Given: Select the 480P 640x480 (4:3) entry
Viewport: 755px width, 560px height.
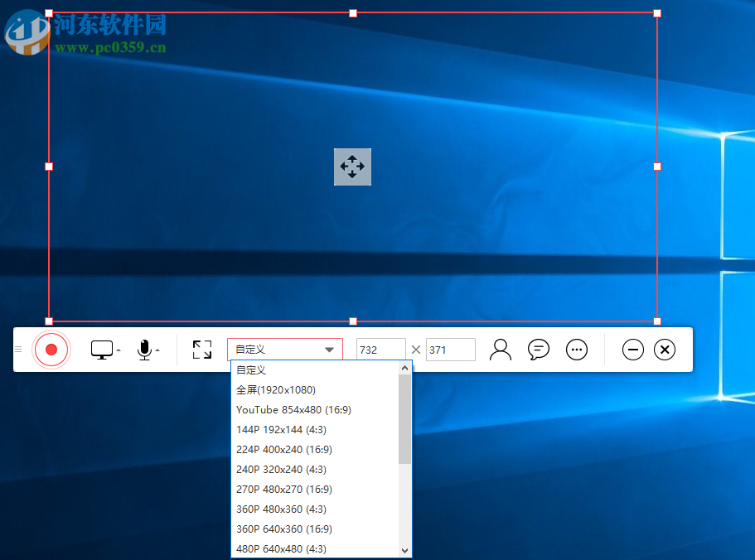Looking at the screenshot, I should pos(281,548).
